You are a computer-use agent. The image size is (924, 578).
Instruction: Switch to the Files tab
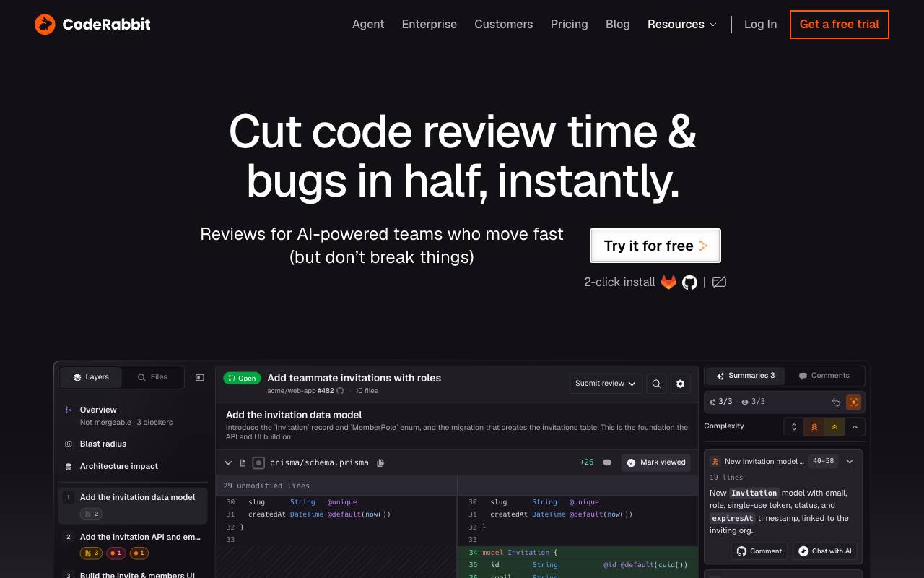click(x=152, y=377)
